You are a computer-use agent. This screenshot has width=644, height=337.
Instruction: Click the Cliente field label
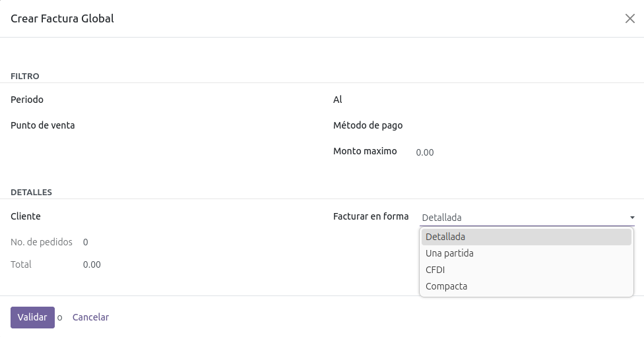click(x=26, y=216)
